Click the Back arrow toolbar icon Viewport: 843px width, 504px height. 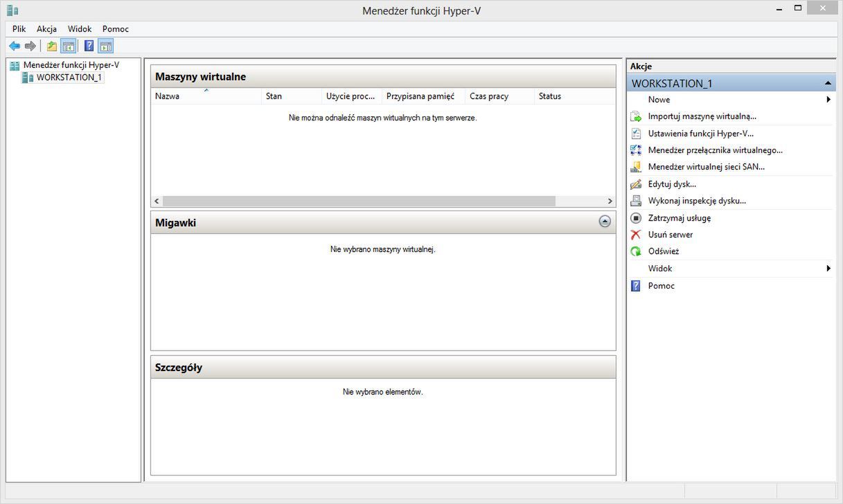pos(15,46)
